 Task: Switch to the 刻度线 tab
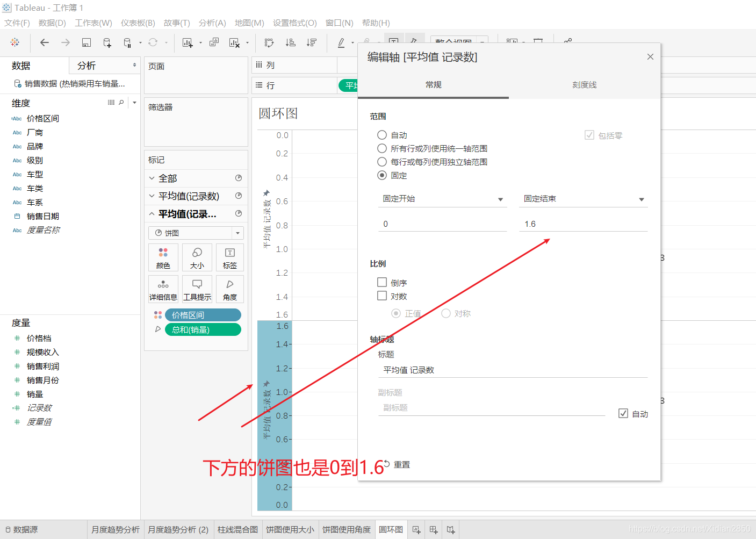(x=585, y=85)
